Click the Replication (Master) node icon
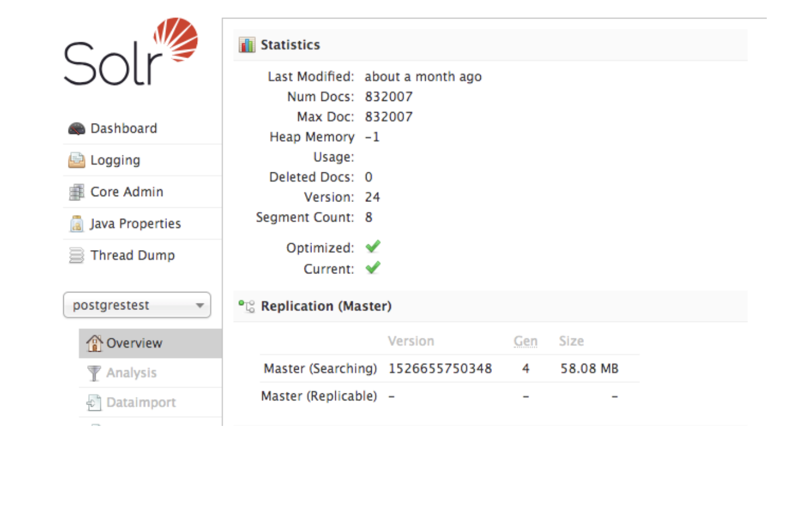Image resolution: width=812 pixels, height=513 pixels. (x=246, y=306)
